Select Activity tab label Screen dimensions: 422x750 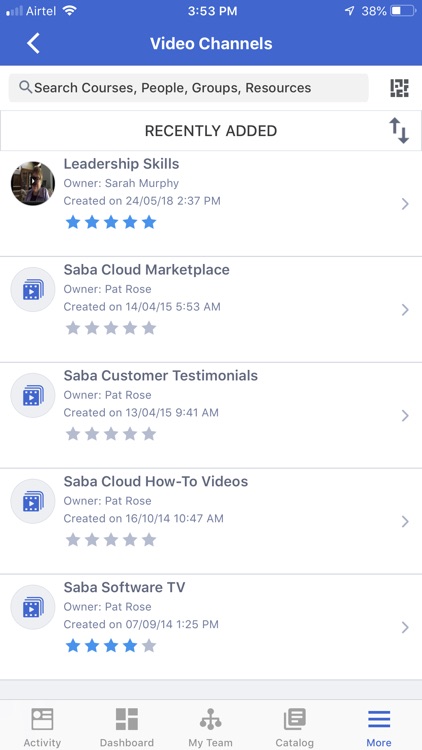(42, 742)
